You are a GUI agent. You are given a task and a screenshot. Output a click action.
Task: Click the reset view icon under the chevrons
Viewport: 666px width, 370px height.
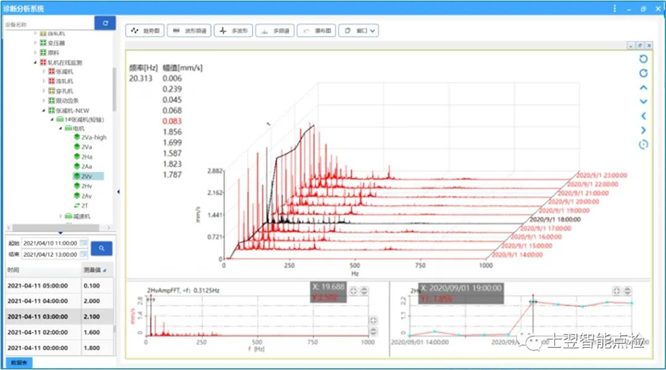pos(643,144)
